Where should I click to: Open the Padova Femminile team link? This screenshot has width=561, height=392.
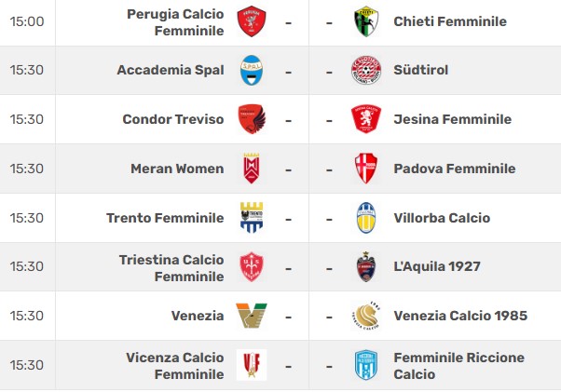pyautogui.click(x=455, y=169)
